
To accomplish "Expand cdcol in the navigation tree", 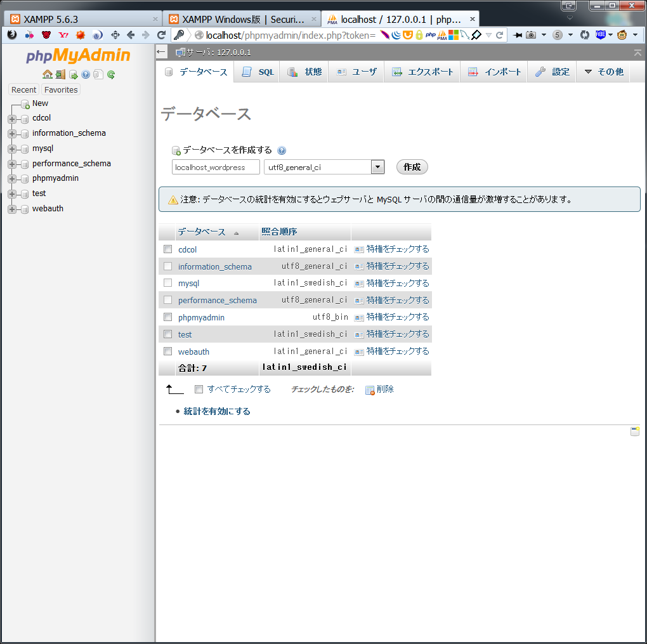I will pyautogui.click(x=12, y=119).
